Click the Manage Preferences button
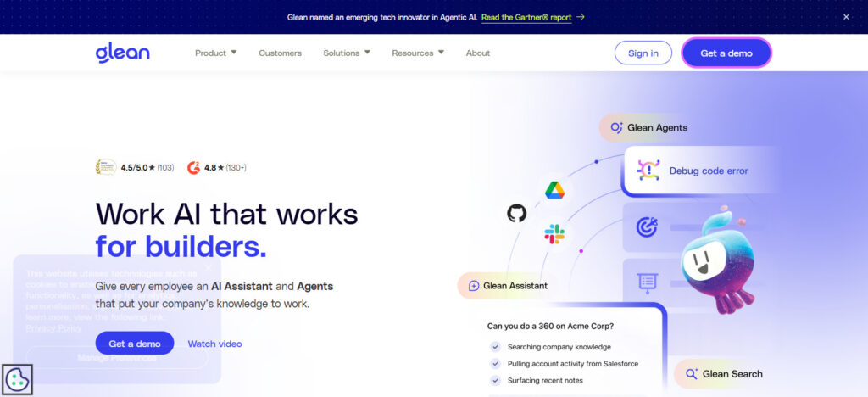This screenshot has height=397, width=868. pos(117,358)
